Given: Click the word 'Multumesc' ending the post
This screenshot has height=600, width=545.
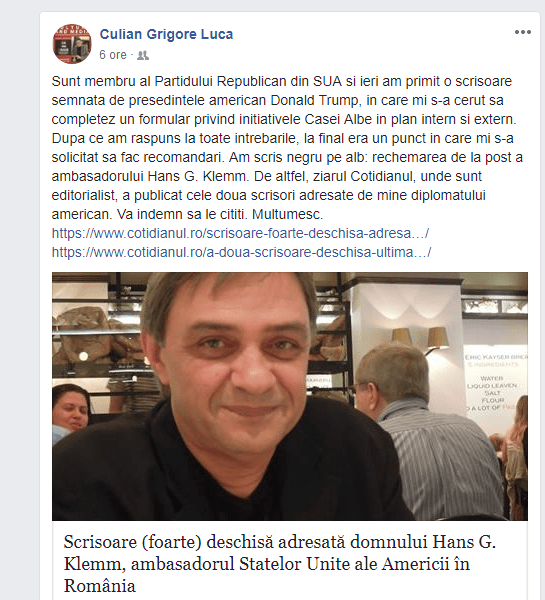Looking at the screenshot, I should click(286, 215).
